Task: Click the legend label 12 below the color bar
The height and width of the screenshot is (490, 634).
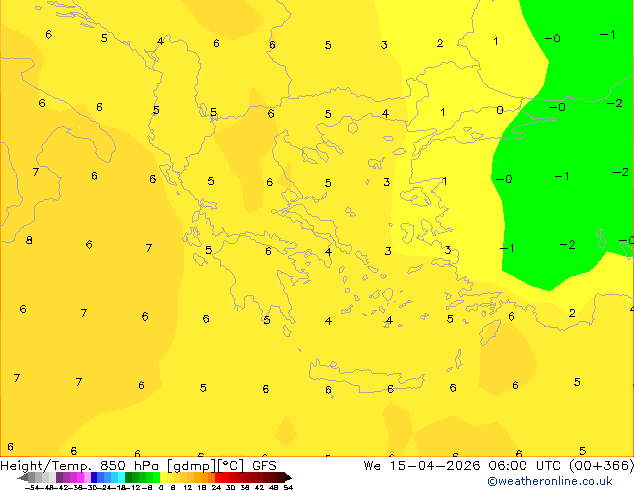Action: click(x=188, y=487)
